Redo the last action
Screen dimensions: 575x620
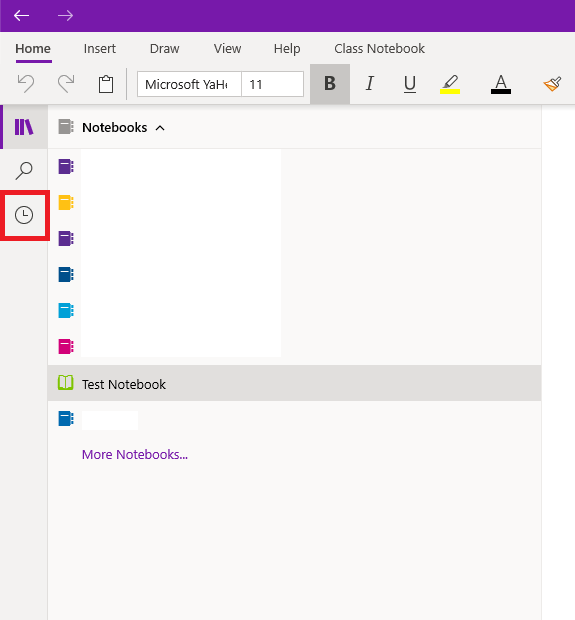[66, 84]
